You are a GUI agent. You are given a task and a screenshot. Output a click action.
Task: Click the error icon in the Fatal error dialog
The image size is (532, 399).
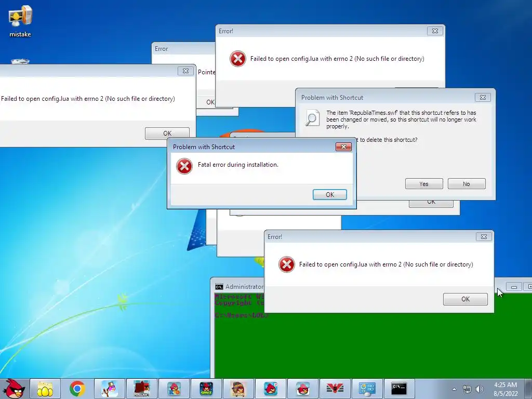184,166
